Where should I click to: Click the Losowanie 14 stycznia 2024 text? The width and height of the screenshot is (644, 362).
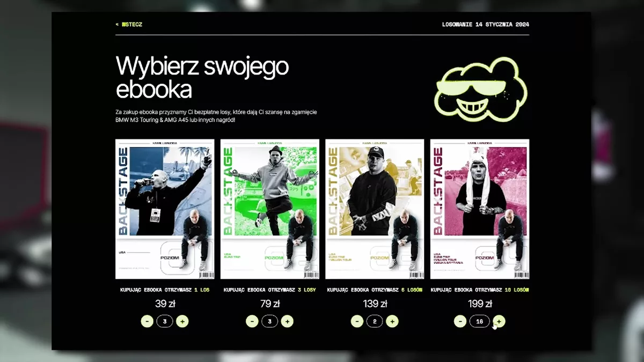[486, 24]
